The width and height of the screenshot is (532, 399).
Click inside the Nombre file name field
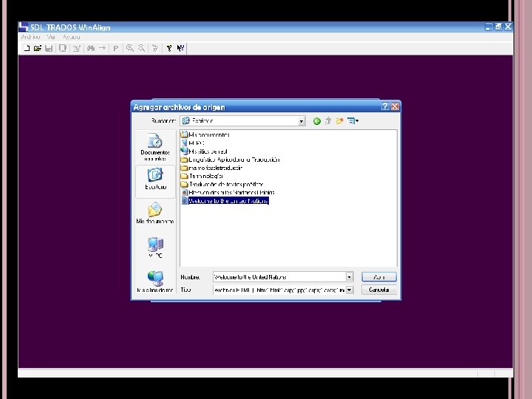tap(279, 277)
